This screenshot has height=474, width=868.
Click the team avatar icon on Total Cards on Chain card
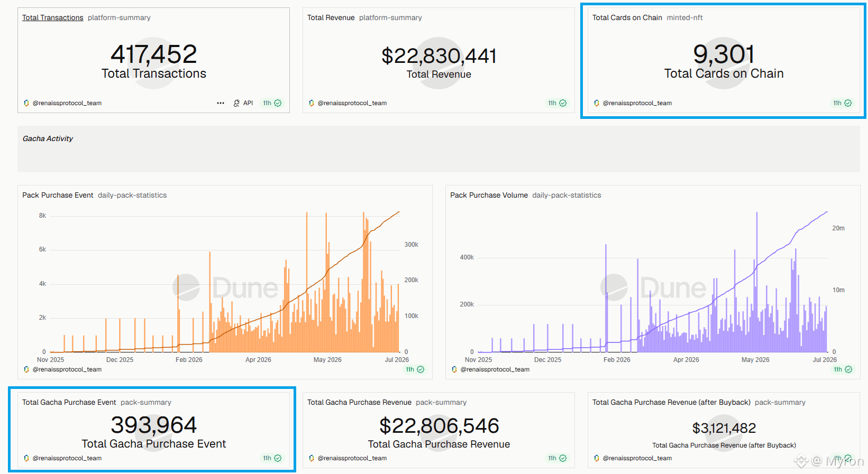click(x=597, y=103)
